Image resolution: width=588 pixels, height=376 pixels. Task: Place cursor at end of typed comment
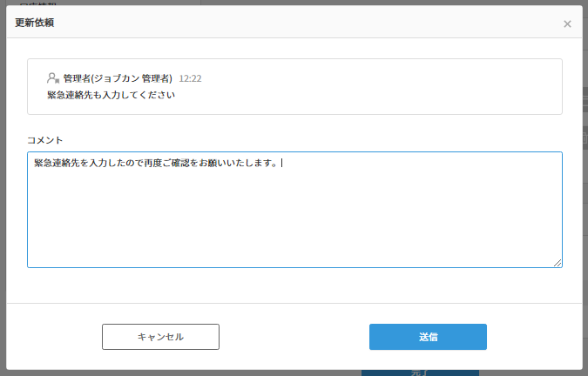[282, 164]
